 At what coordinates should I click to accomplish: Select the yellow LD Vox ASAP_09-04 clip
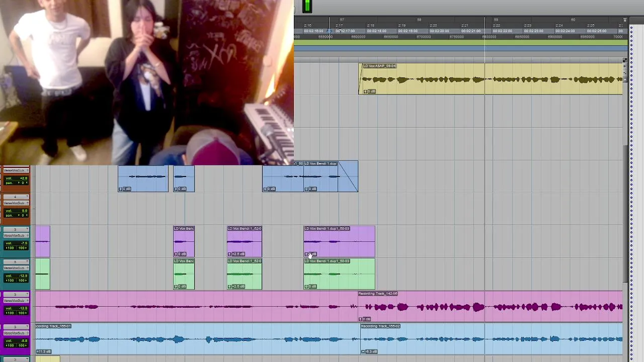coord(491,79)
